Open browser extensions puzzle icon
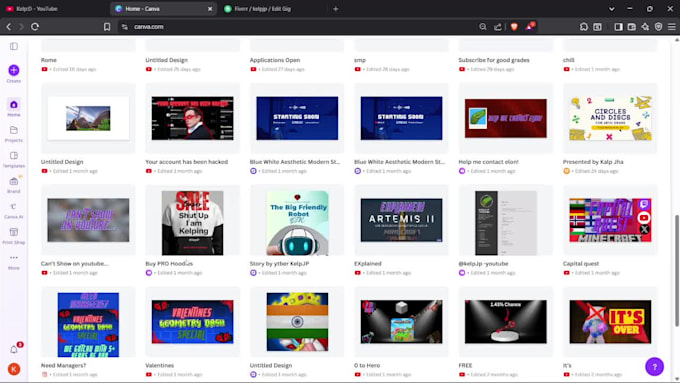 [x=584, y=27]
